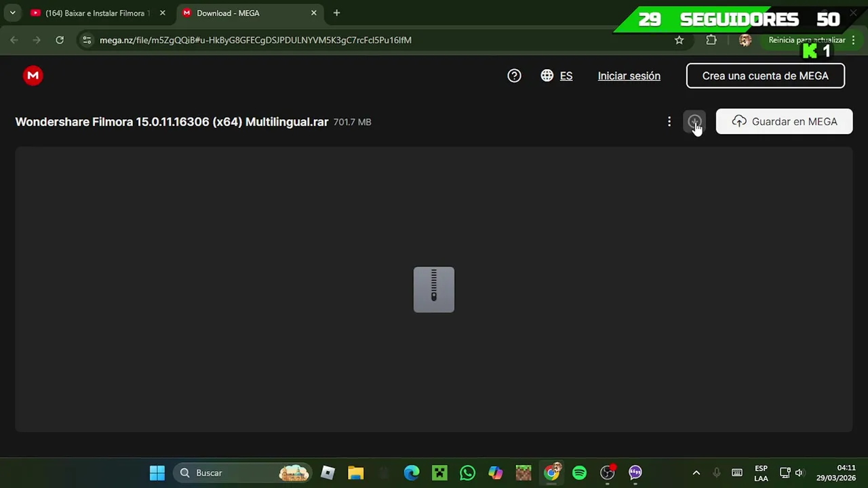The width and height of the screenshot is (868, 488).
Task: Click the Iniciar sesión link
Action: tap(629, 76)
